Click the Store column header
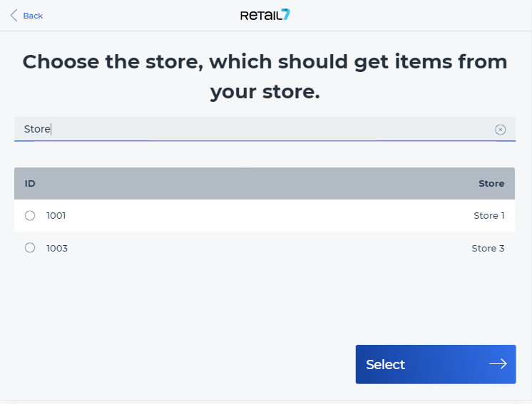Viewport: 532px width, 404px height. tap(491, 183)
